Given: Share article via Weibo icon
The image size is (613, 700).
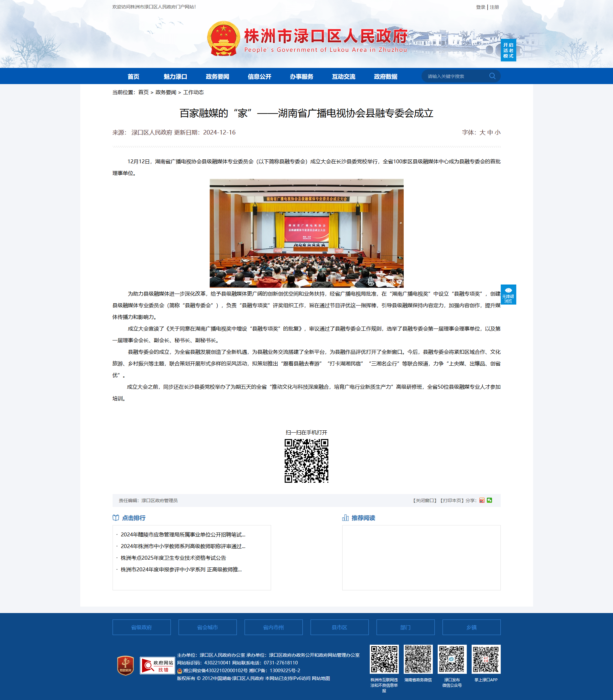Looking at the screenshot, I should click(482, 500).
